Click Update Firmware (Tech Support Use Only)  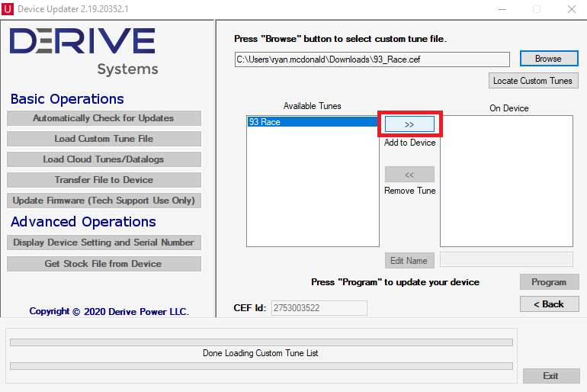(104, 201)
